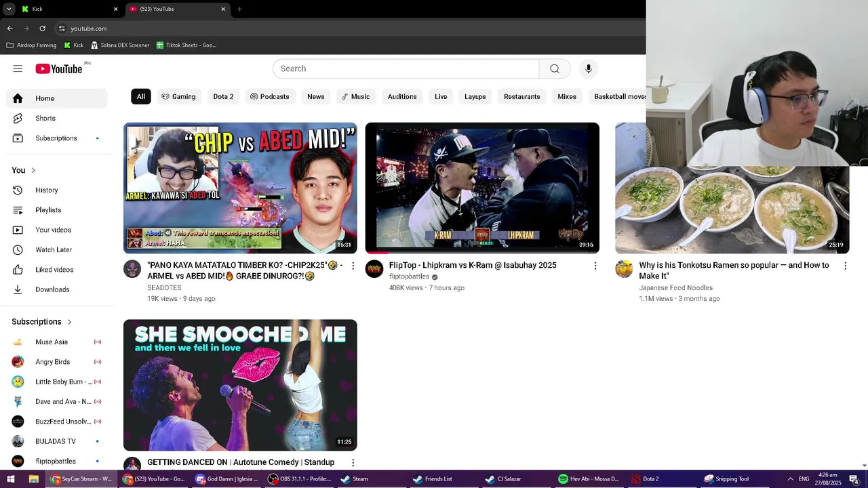This screenshot has width=868, height=488.
Task: Open Watch Later list
Action: click(x=57, y=250)
